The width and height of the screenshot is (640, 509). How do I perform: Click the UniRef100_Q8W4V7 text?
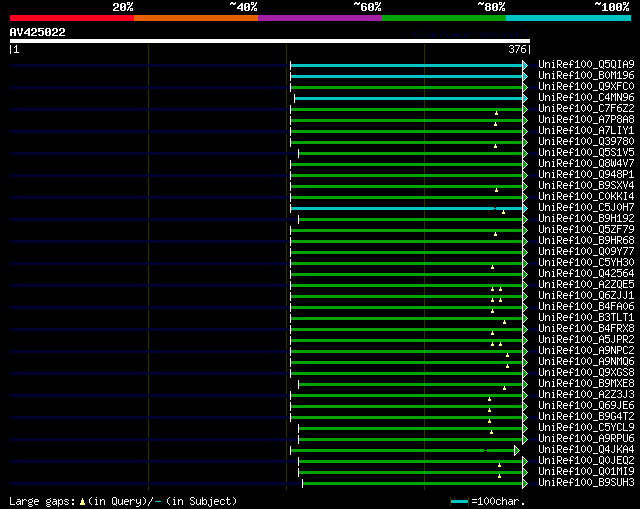586,164
